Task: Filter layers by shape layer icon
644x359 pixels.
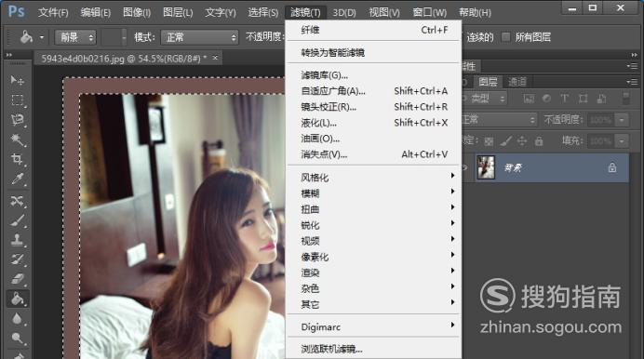Action: pyautogui.click(x=583, y=99)
